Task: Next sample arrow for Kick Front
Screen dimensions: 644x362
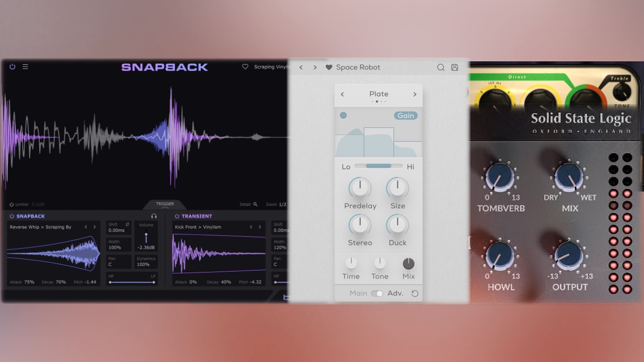Action: pyautogui.click(x=260, y=227)
